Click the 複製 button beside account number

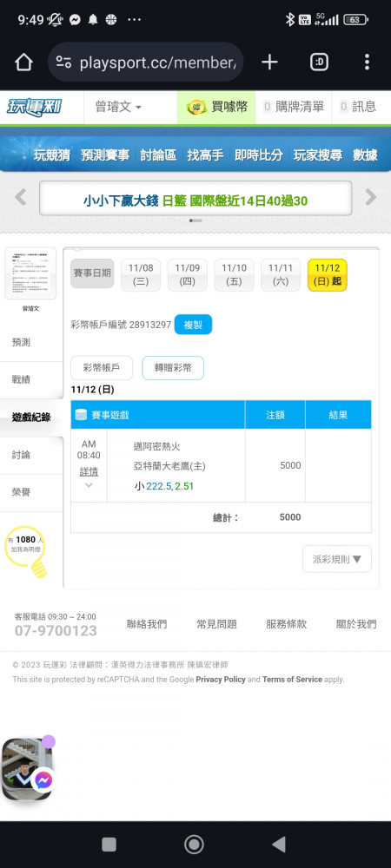click(x=193, y=325)
